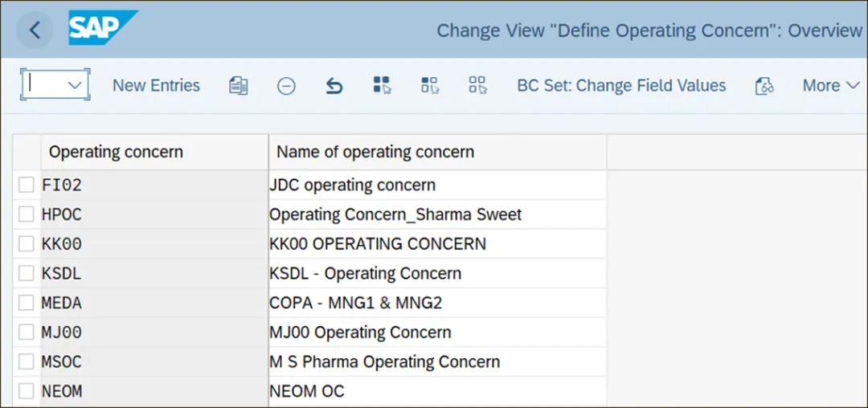Click the Copy As icon

[238, 86]
